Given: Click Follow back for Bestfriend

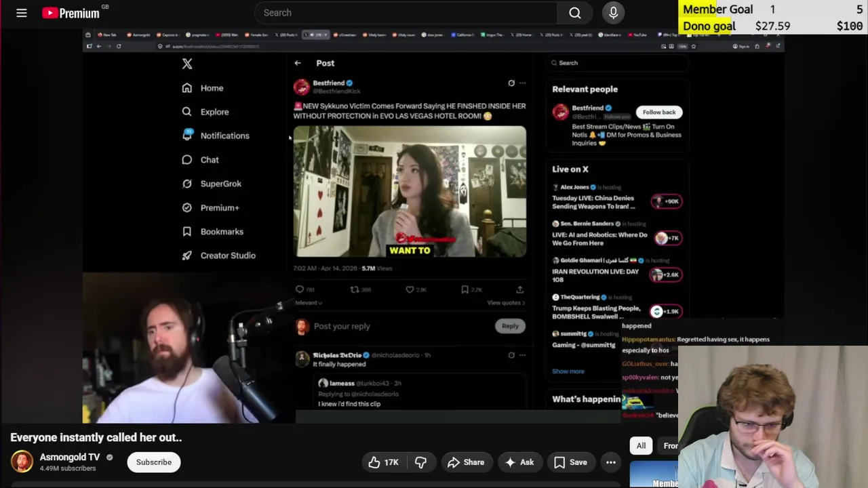Looking at the screenshot, I should [659, 113].
